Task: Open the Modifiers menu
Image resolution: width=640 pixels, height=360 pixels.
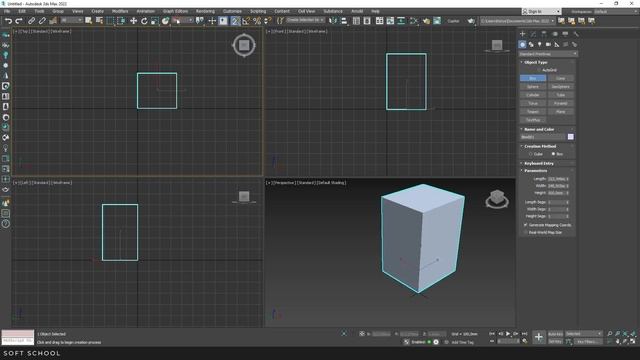Action: [x=120, y=11]
